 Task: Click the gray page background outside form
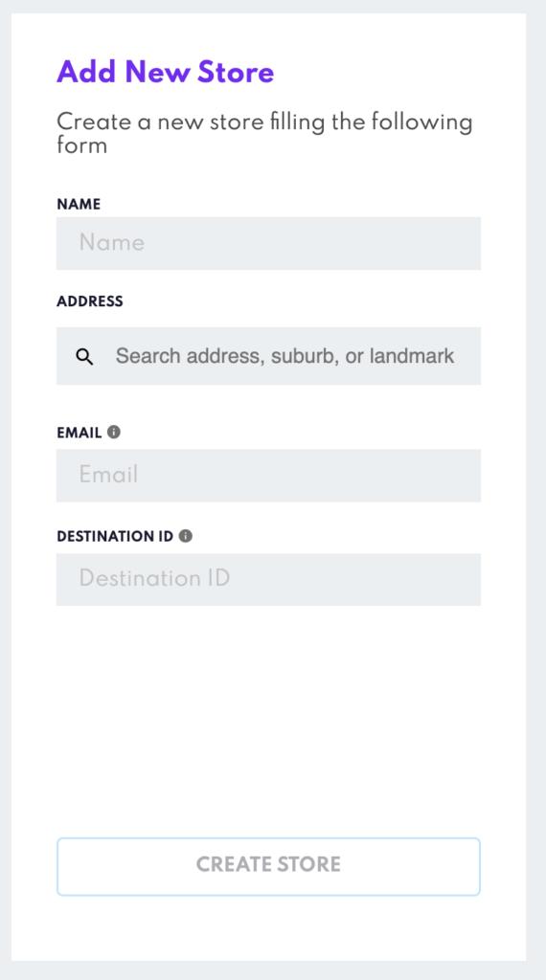(536, 487)
